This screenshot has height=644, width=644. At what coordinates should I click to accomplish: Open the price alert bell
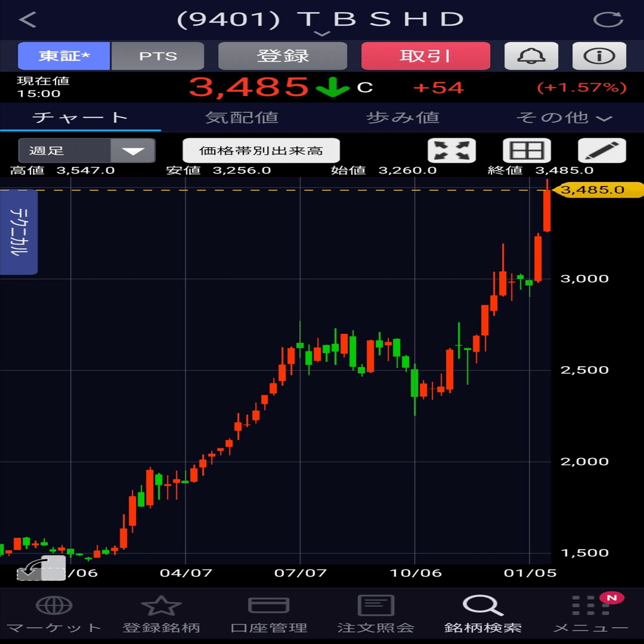click(x=531, y=56)
